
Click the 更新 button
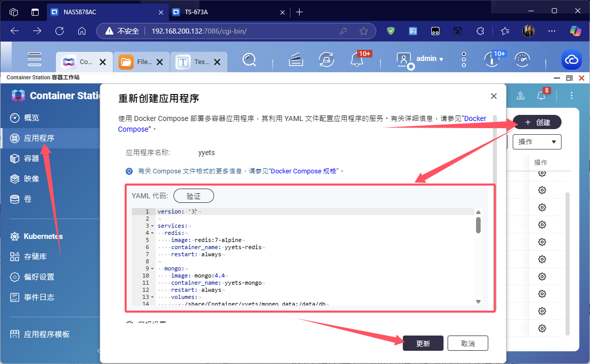coord(423,344)
